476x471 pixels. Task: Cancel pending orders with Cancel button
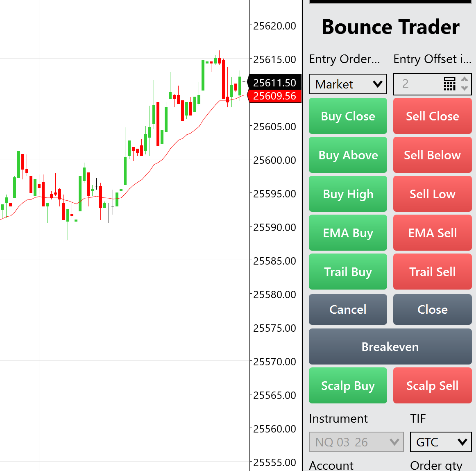(348, 309)
